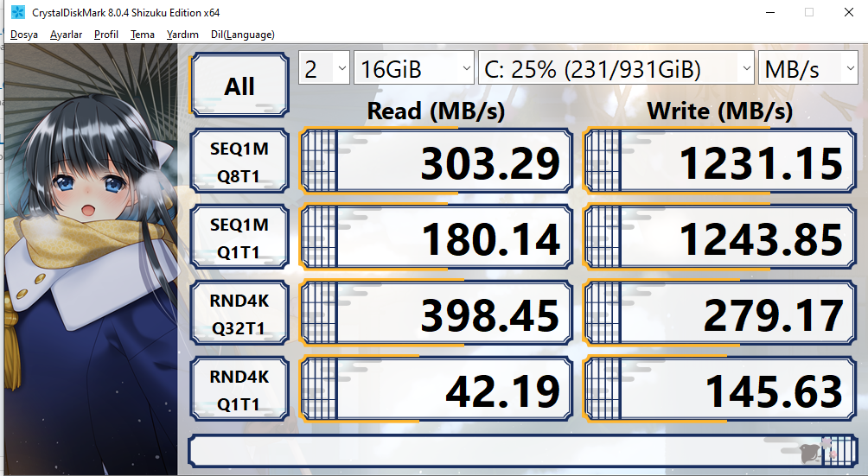Open the drive selector showing C: 25%
The width and height of the screenshot is (868, 476).
pyautogui.click(x=616, y=68)
